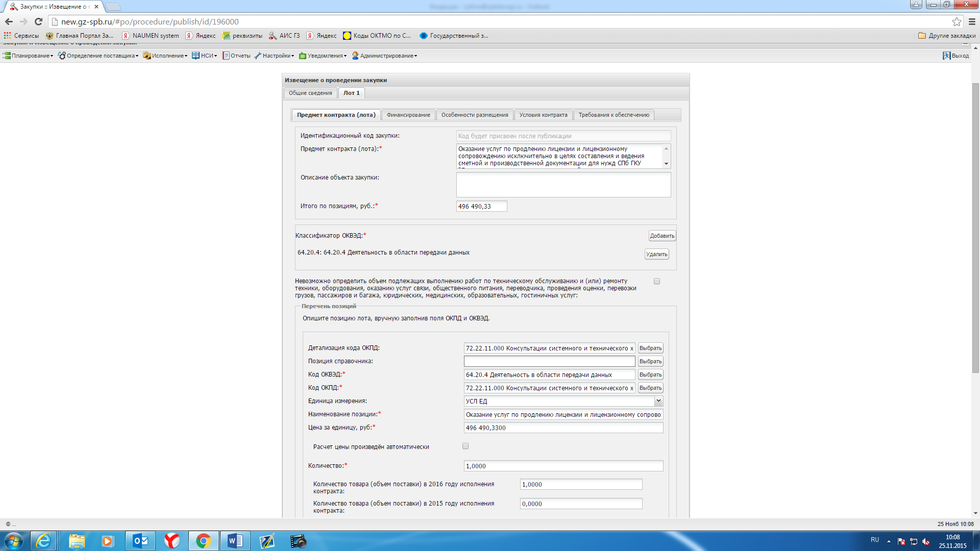Switch to the Общие сведения tab
Screen dimensions: 980x551
coord(310,93)
